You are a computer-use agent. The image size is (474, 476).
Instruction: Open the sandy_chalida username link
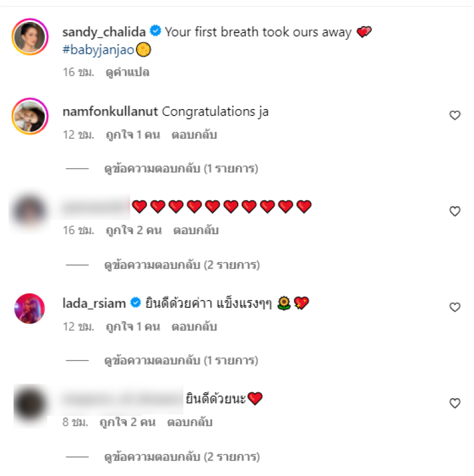(104, 32)
